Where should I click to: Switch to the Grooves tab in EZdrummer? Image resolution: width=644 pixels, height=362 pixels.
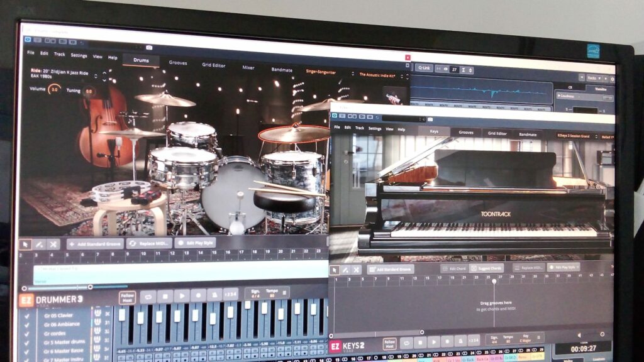178,63
